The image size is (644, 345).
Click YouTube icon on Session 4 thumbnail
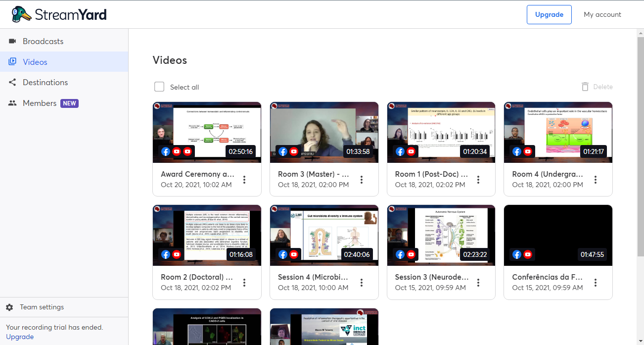pos(294,254)
